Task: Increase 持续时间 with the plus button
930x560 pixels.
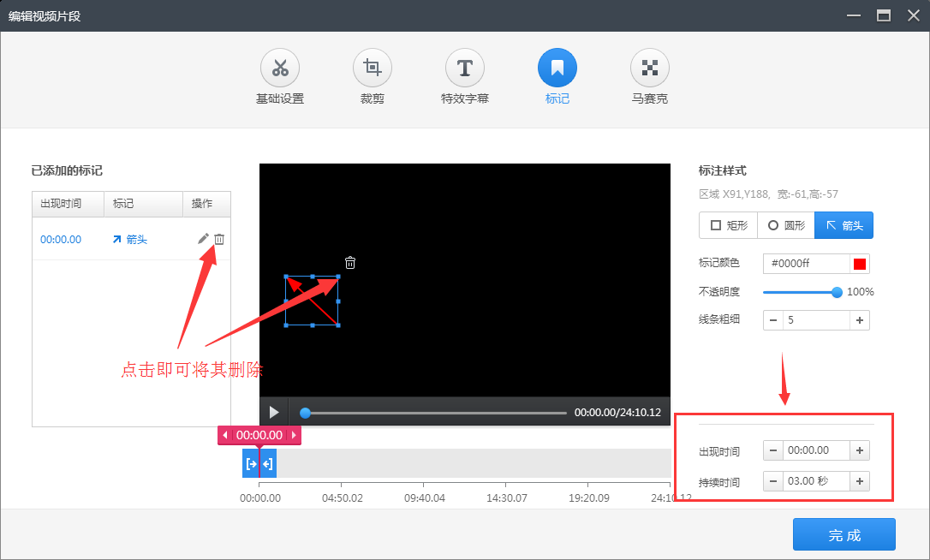Action: [x=859, y=480]
